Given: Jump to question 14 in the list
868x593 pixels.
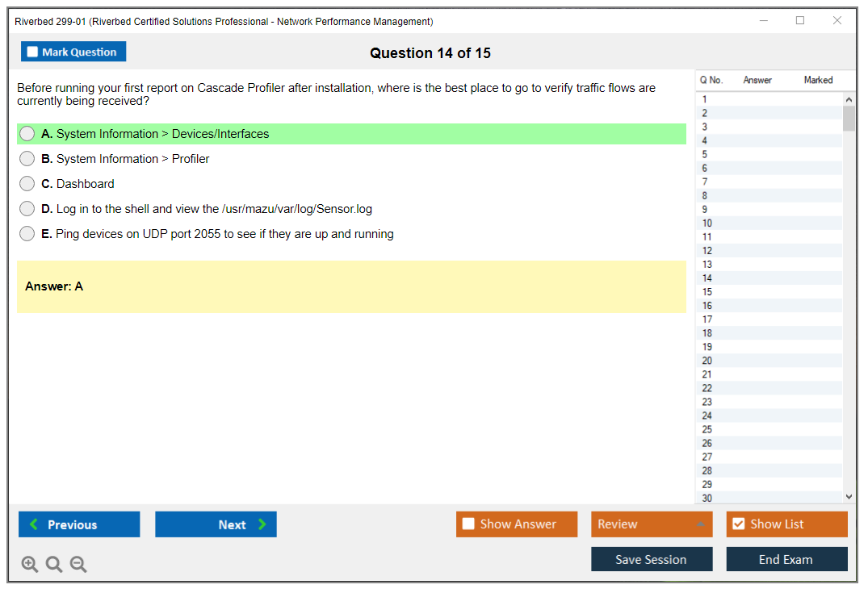Looking at the screenshot, I should click(707, 278).
